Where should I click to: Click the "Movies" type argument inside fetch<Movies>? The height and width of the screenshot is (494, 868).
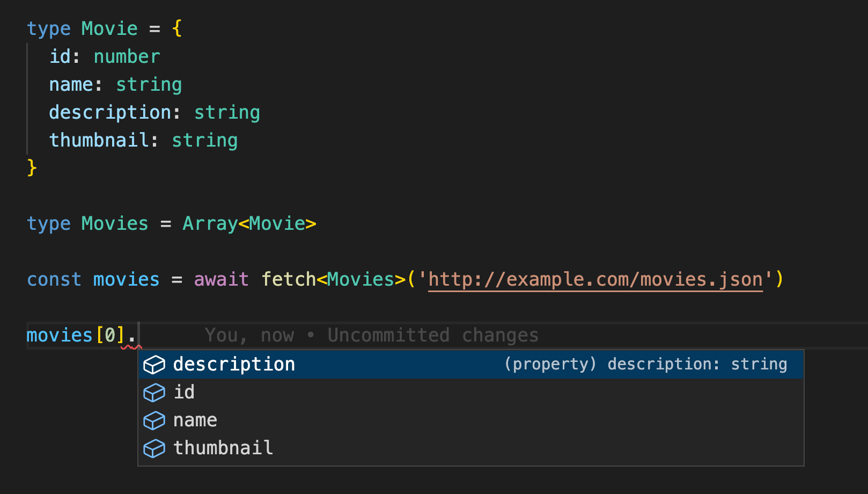coord(361,279)
